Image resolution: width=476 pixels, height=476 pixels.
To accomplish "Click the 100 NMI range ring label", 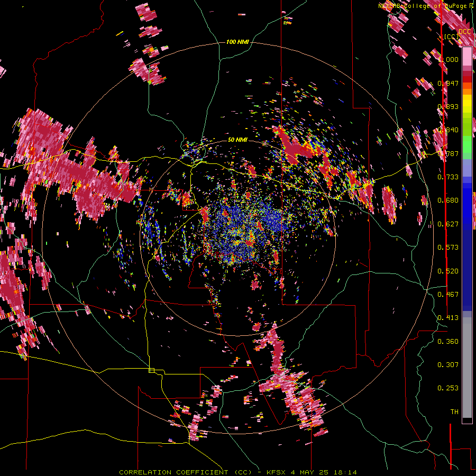I will 237,42.
